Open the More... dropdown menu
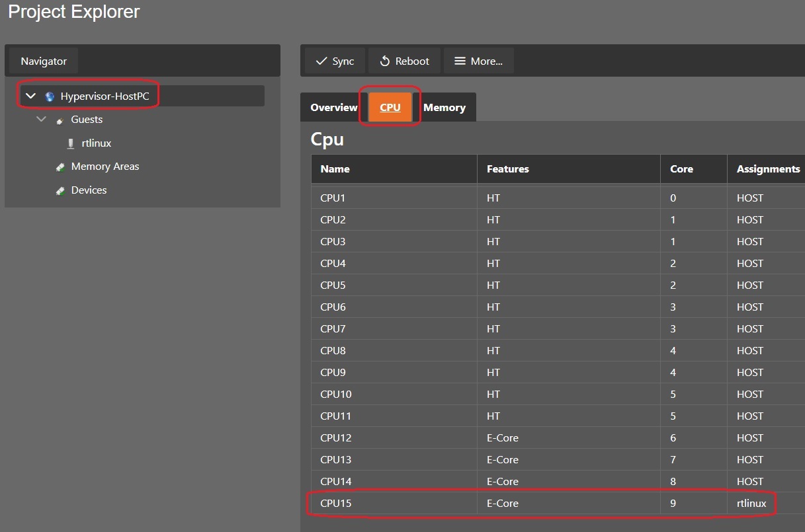 (x=478, y=61)
